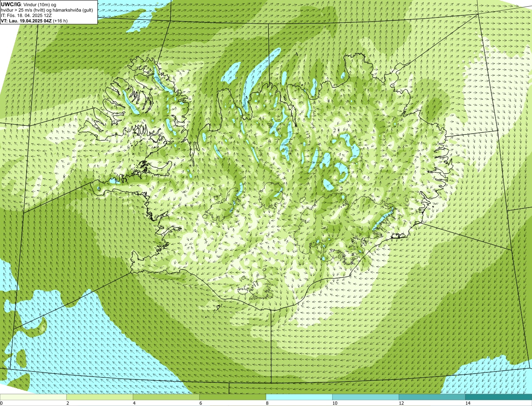Click the "IT: Fös. 18. 04. 2025 12Z" line

point(26,15)
